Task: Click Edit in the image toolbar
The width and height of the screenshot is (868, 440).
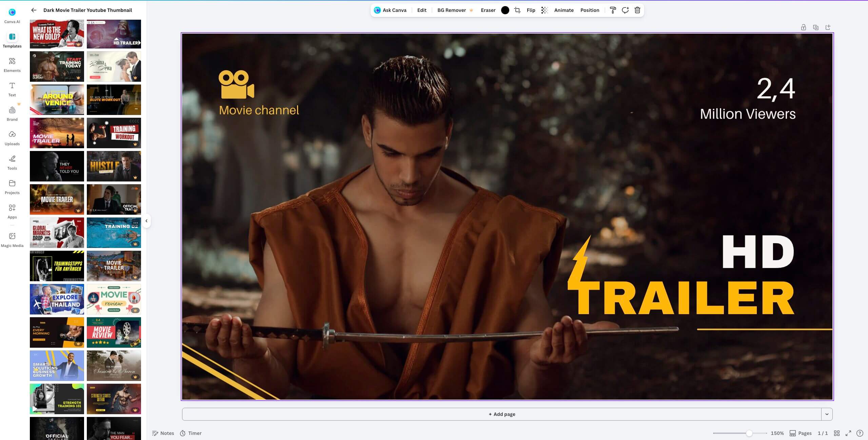Action: 422,10
